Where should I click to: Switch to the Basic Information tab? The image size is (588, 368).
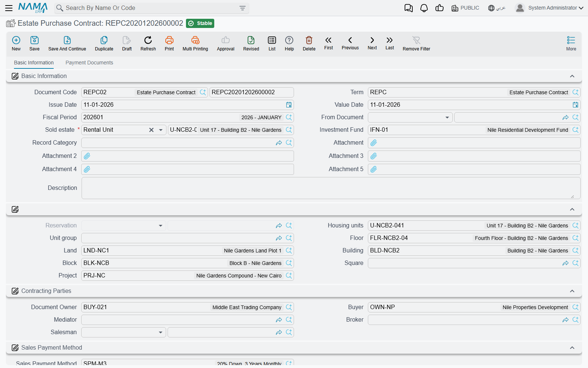34,63
